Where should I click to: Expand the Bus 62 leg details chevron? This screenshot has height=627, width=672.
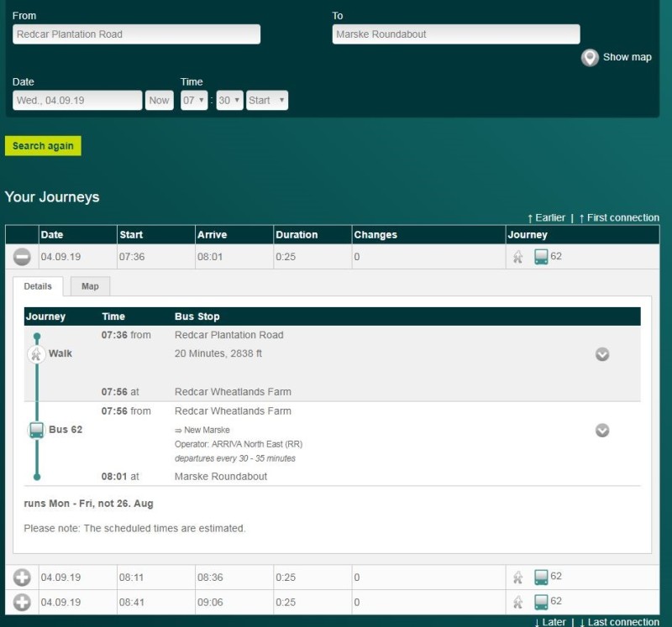pos(601,430)
